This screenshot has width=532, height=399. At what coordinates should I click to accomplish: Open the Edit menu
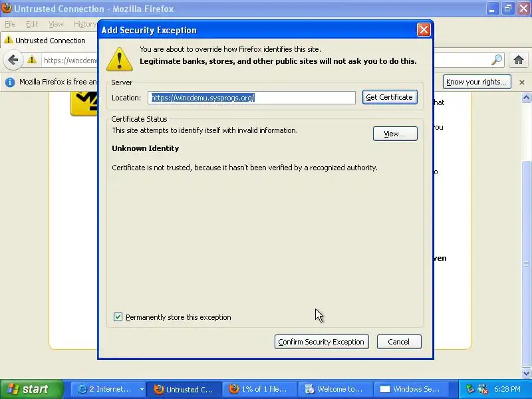(32, 24)
